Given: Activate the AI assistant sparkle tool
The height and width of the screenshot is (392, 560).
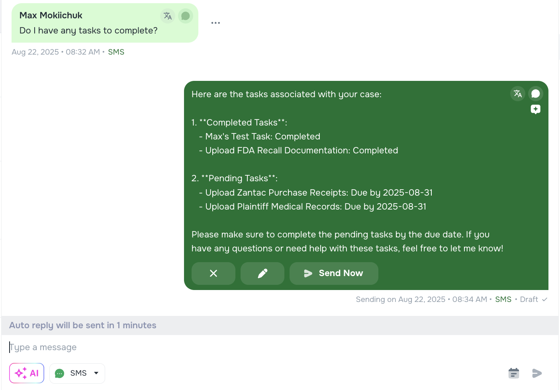Looking at the screenshot, I should coord(26,373).
